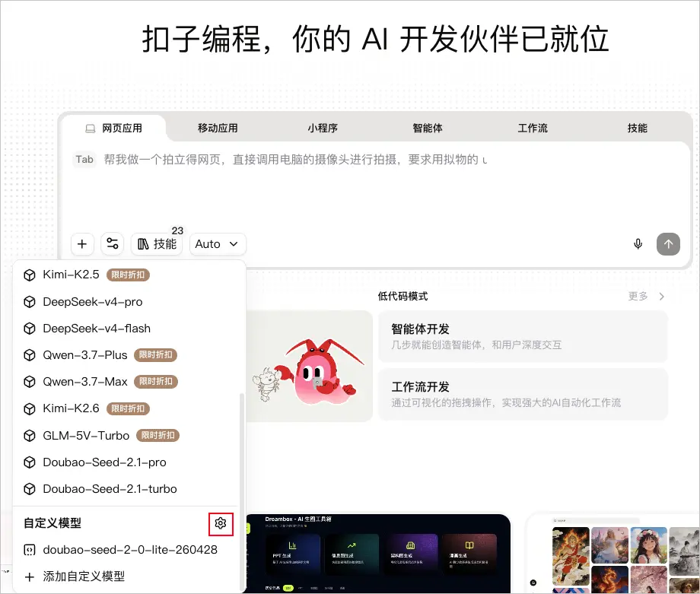The image size is (700, 594).
Task: Click the cube icon beside GLM-5V-Turbo
Action: point(30,436)
